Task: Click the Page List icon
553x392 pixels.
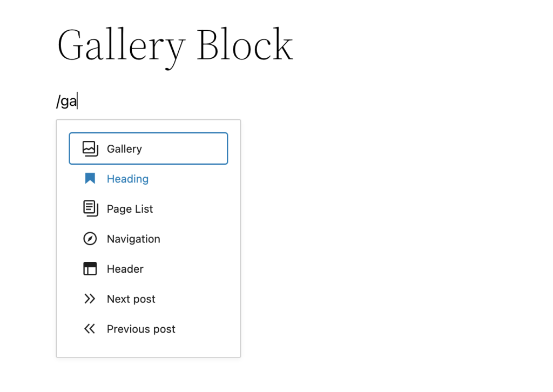Action: [90, 209]
